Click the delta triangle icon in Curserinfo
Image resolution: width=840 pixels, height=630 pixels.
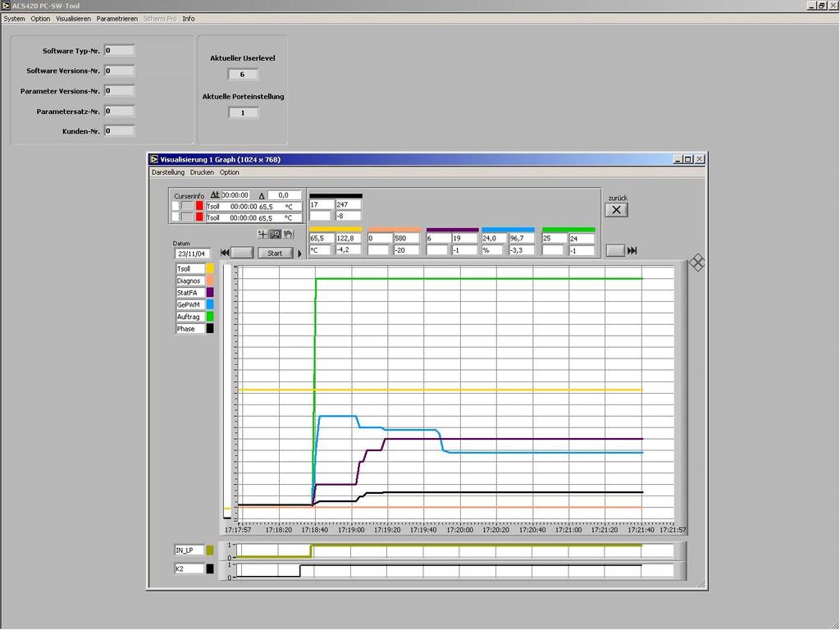[x=262, y=195]
